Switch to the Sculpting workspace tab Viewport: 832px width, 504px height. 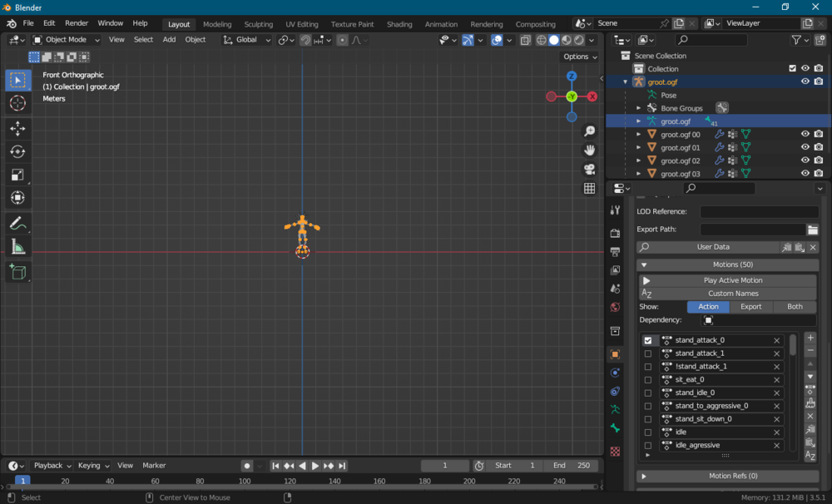258,24
